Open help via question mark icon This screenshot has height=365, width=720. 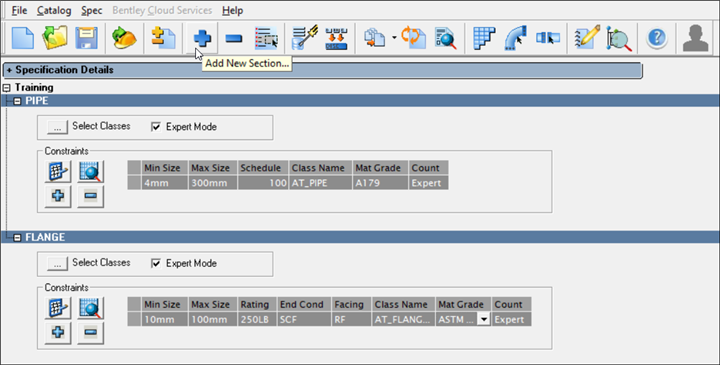(657, 38)
